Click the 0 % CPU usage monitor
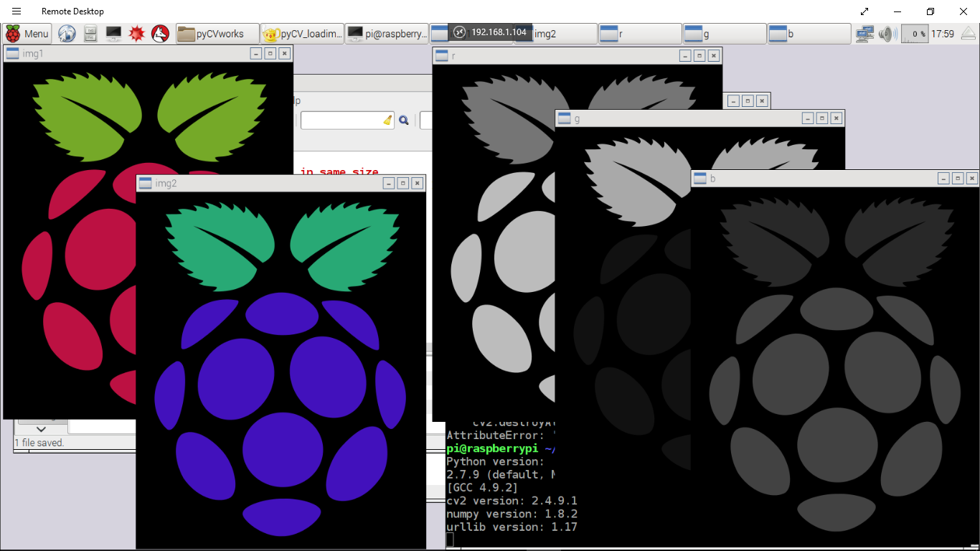Image resolution: width=980 pixels, height=551 pixels. tap(915, 34)
